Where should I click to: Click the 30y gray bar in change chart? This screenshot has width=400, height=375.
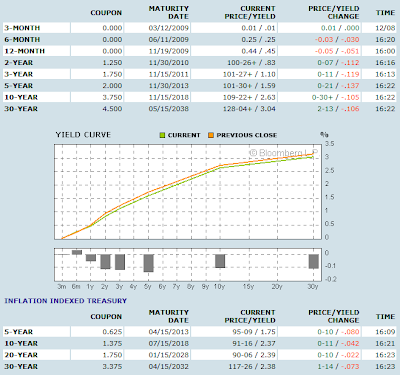[314, 261]
